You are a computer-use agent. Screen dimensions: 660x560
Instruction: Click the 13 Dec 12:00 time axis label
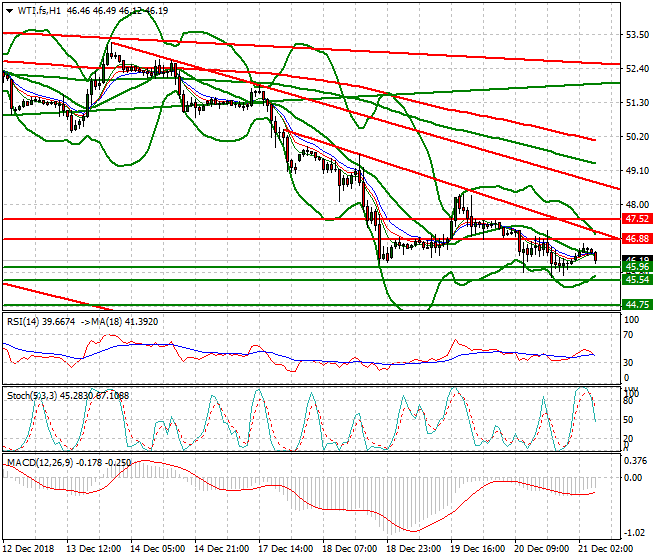(x=93, y=549)
